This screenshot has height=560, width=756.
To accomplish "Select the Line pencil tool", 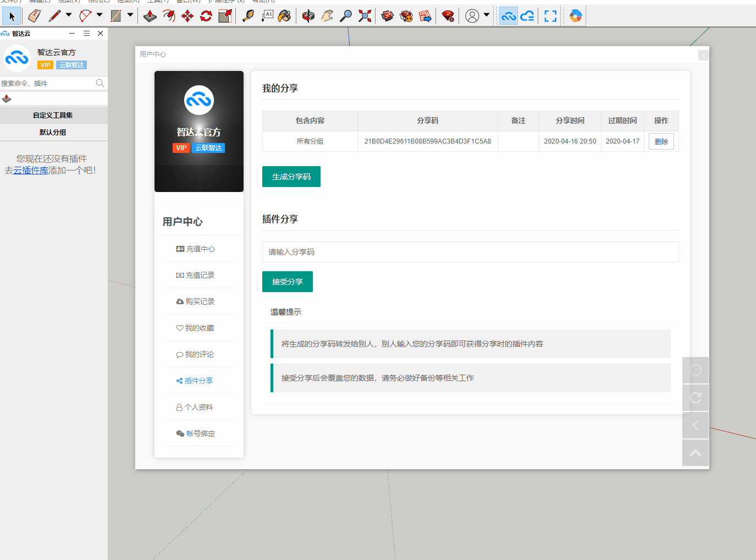I will point(54,16).
